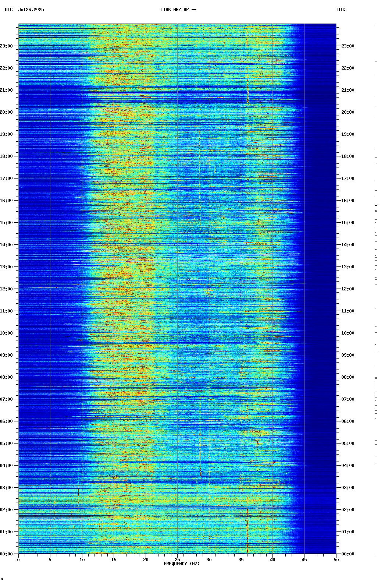The width and height of the screenshot is (392, 583).
Task: Click the 12:00 label on left axis
Action: click(x=6, y=289)
